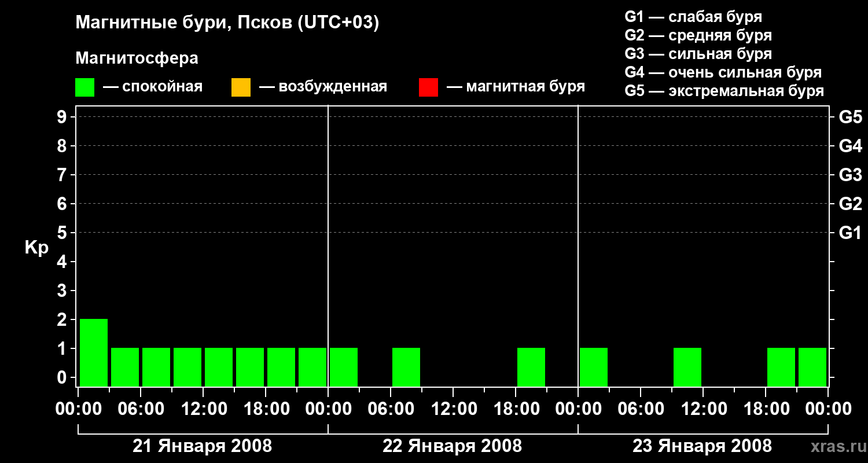
Task: Click the green "спокойная" legend swatch
Action: 85,87
